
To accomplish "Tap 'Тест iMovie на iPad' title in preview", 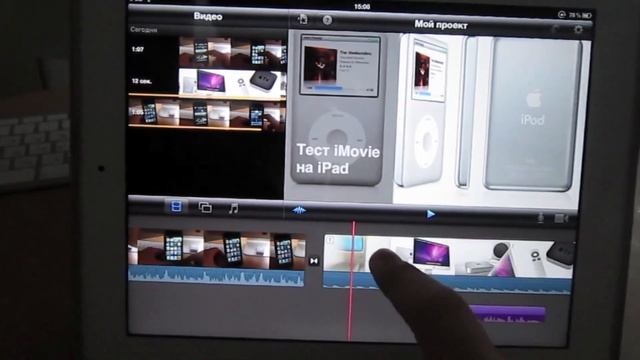I will coord(338,159).
